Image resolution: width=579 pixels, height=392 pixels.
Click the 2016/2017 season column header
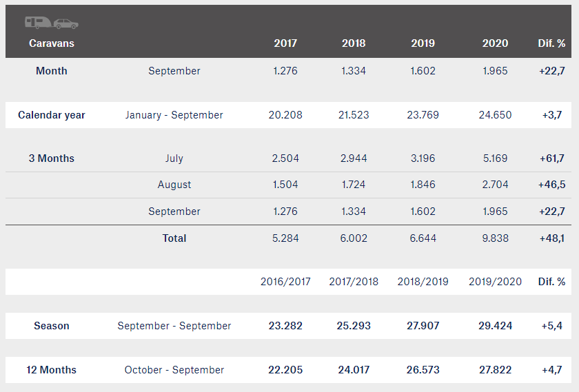[x=285, y=282]
